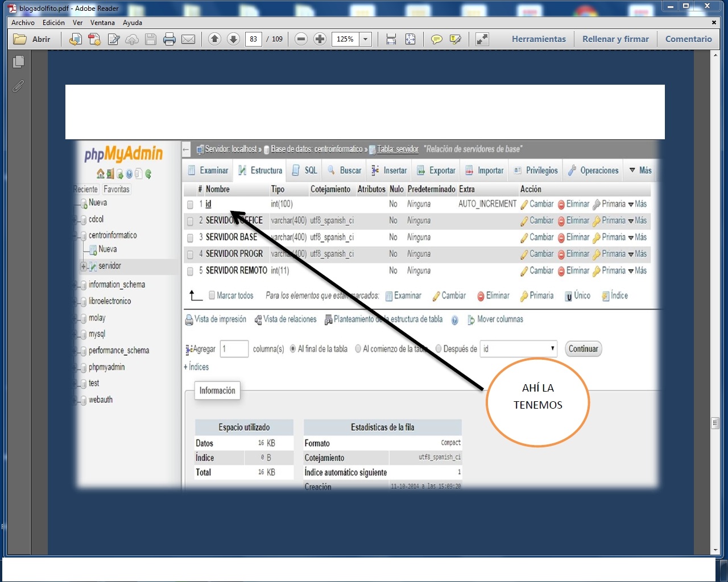Select the 'Después de' radio button
The image size is (728, 582).
pos(439,349)
